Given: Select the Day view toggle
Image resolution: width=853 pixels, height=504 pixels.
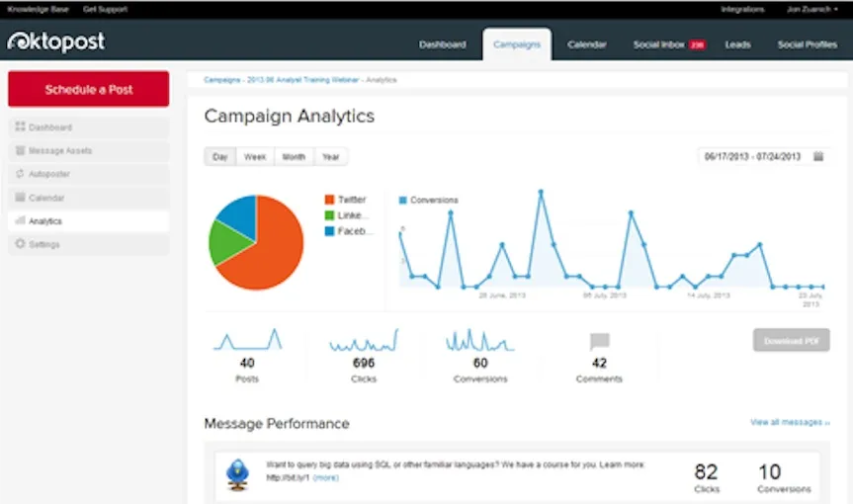Looking at the screenshot, I should [x=219, y=156].
